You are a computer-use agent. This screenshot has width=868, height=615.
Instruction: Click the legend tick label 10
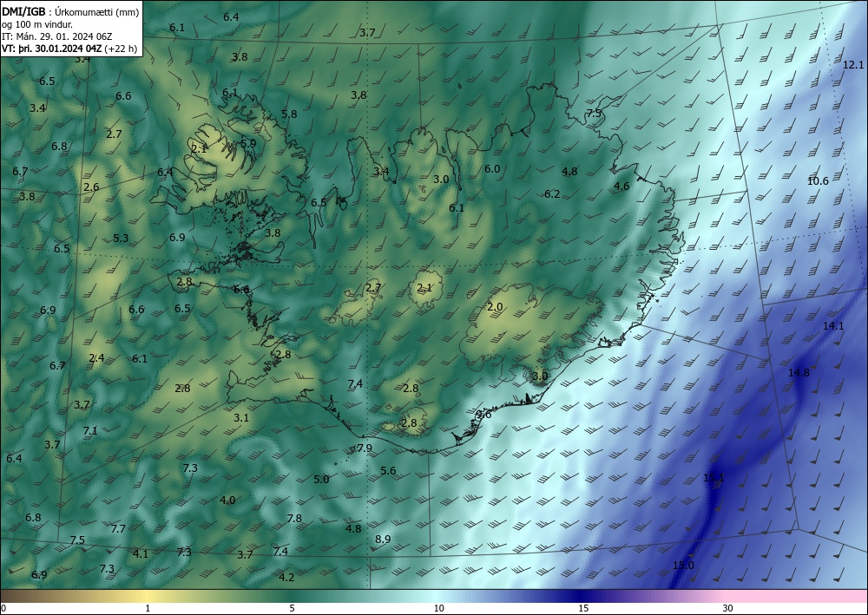[x=438, y=608]
